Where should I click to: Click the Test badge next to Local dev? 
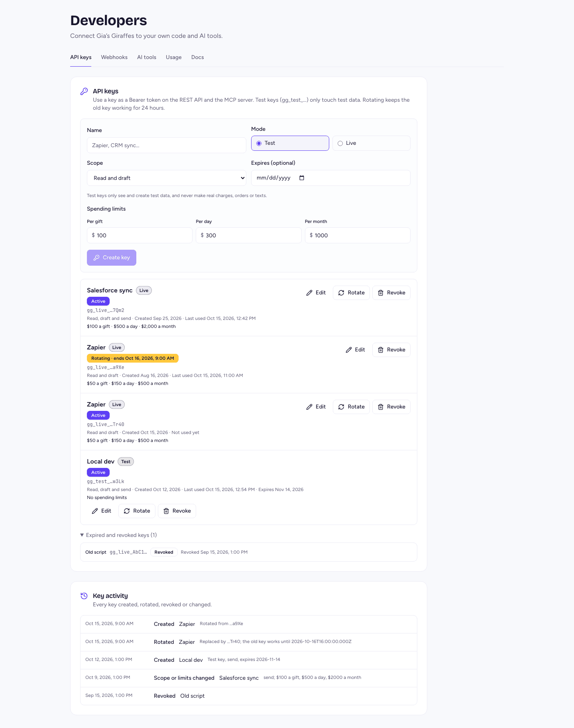coord(126,462)
